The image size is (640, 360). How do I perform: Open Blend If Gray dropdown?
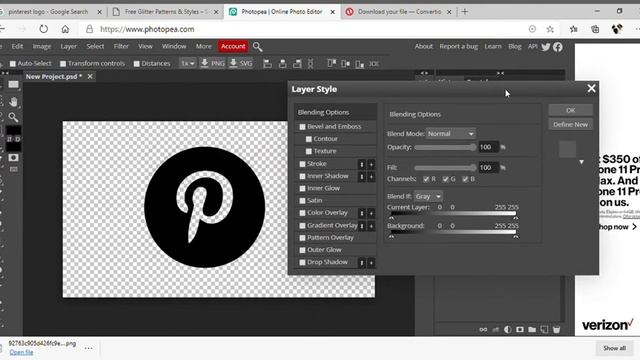[x=428, y=196]
